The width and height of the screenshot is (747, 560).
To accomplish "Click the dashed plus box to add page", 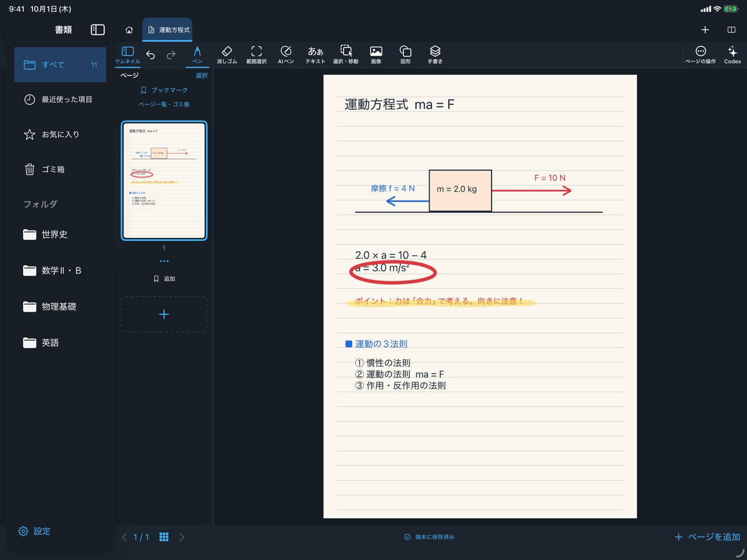I will point(164,314).
